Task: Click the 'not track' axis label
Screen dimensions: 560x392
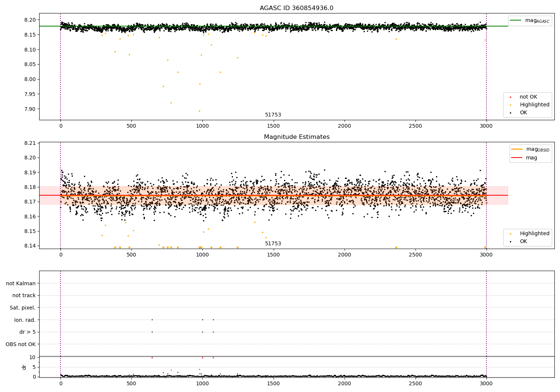Action: point(24,296)
